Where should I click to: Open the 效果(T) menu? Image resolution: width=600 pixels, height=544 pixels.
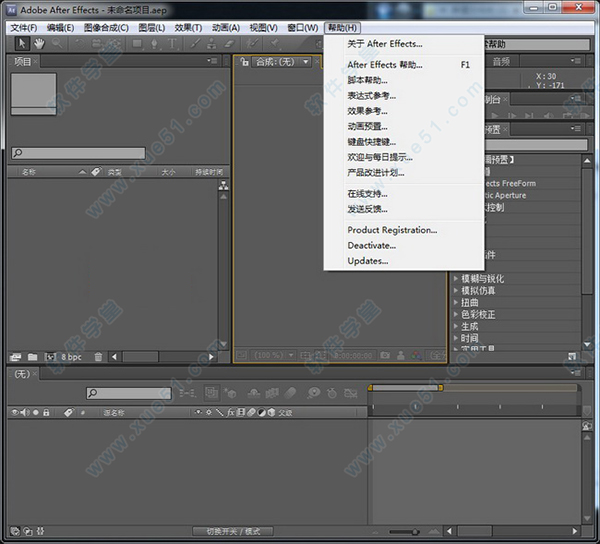coord(188,28)
